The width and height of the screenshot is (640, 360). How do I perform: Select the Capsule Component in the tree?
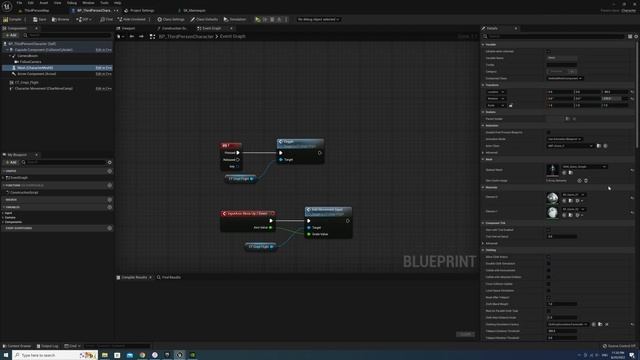43,50
